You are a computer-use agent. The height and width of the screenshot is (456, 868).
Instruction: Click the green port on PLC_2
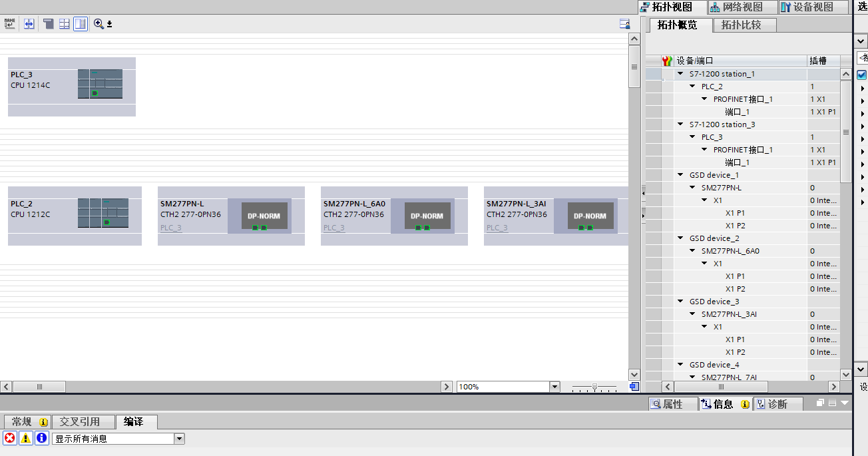(x=107, y=222)
